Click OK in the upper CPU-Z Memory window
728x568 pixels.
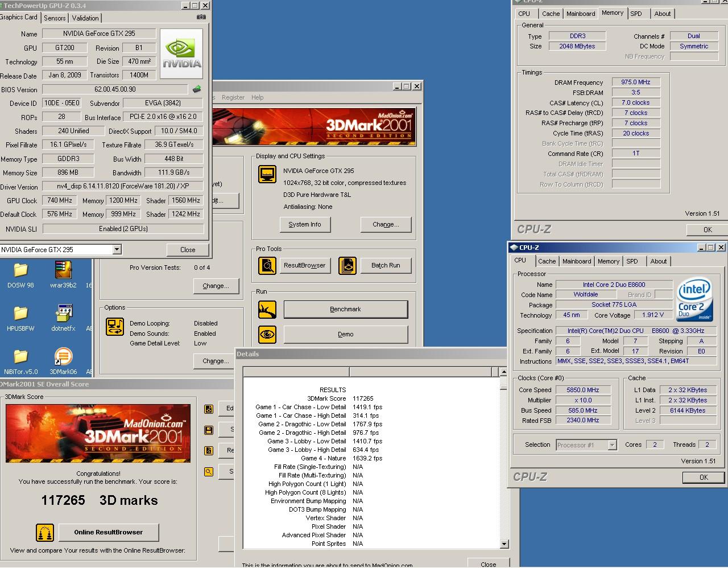point(708,230)
